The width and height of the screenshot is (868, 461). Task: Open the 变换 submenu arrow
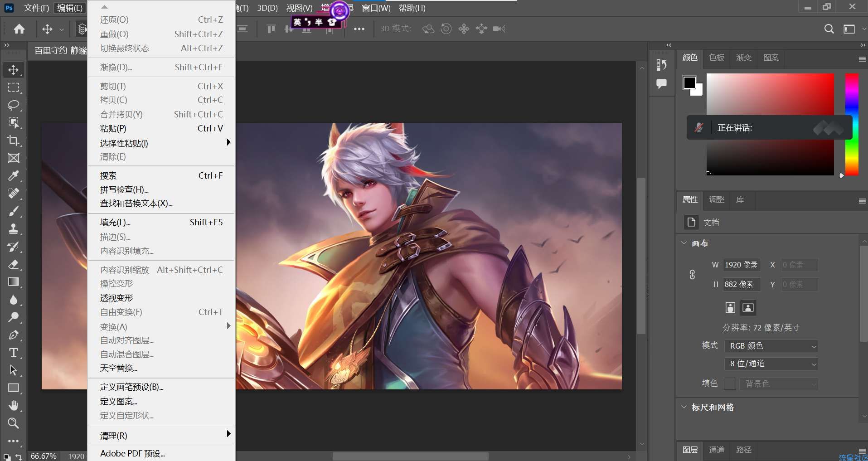click(228, 326)
